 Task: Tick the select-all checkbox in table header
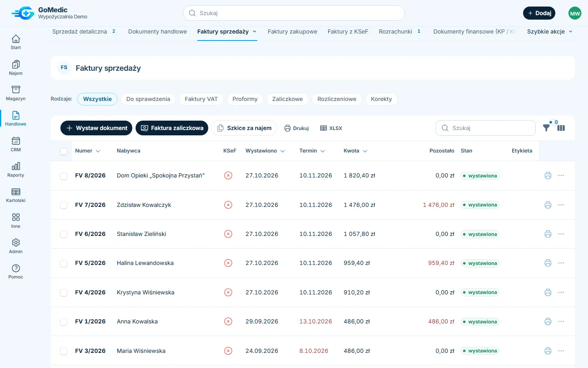click(x=64, y=151)
